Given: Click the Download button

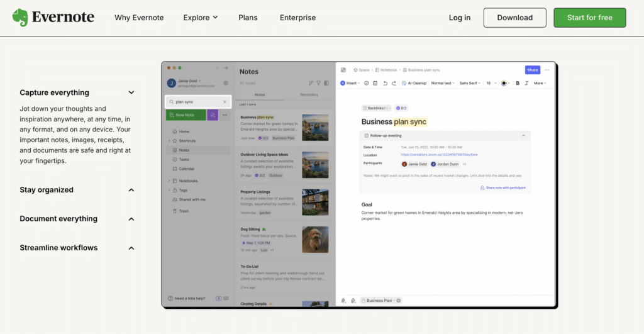Looking at the screenshot, I should click(x=514, y=18).
